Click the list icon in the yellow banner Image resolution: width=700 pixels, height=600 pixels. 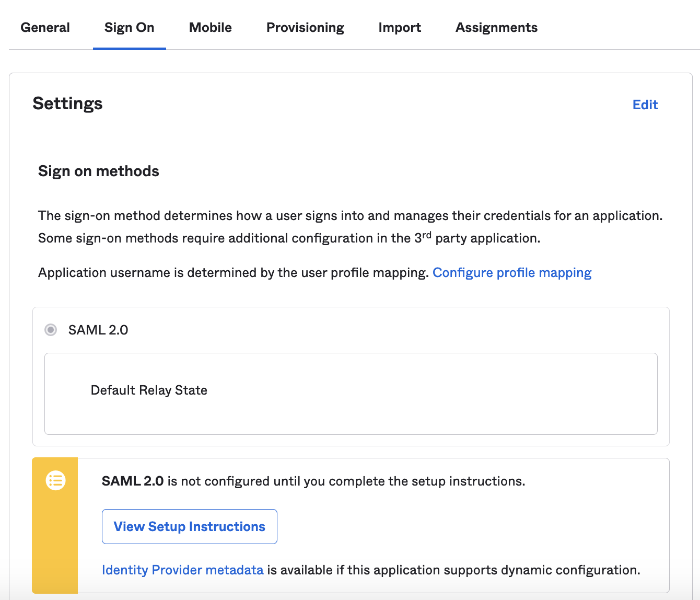(x=55, y=480)
